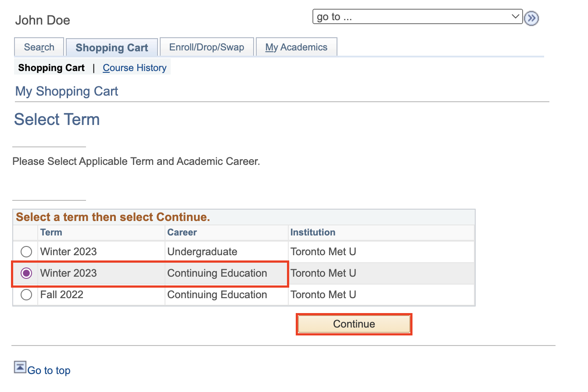Open the "go to ..." dropdown
This screenshot has height=392, width=588.
point(417,17)
